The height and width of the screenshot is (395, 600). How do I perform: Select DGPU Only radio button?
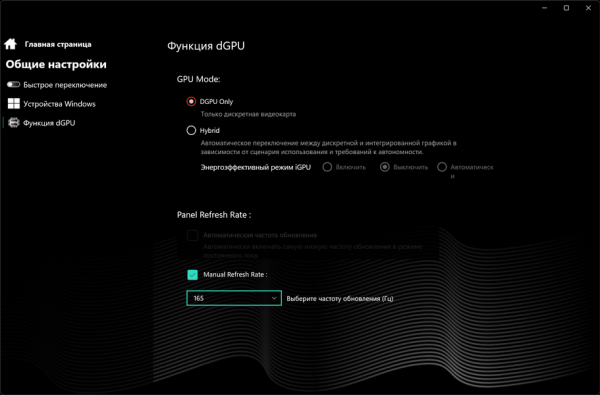pos(191,101)
